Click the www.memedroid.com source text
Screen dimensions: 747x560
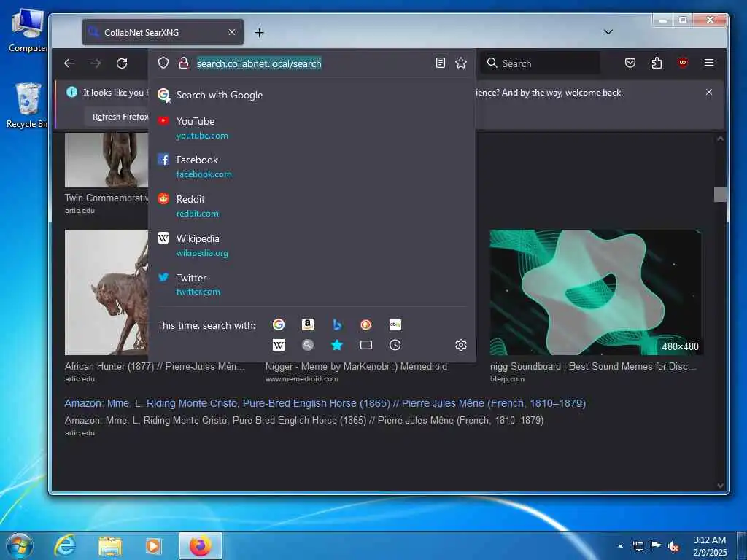[x=301, y=379]
